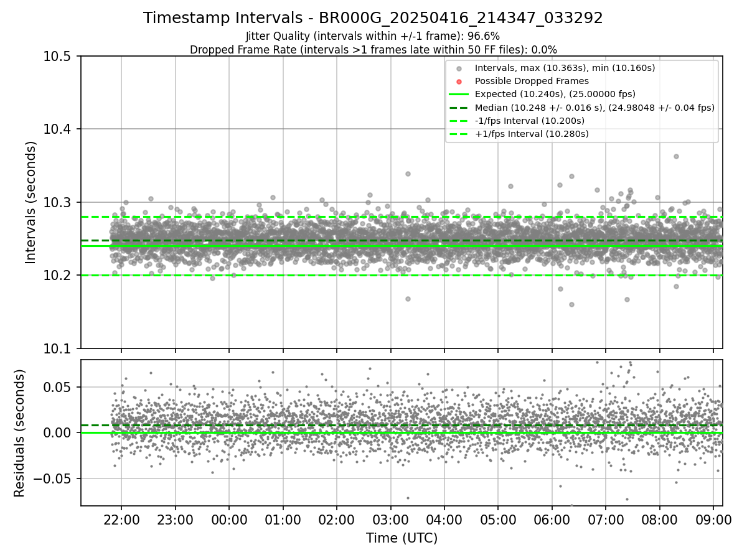The width and height of the screenshot is (747, 560).
Task: Click the plot title 'Timestamp Intervals - BR000G_20250416_214347_033292'
Action: click(373, 18)
